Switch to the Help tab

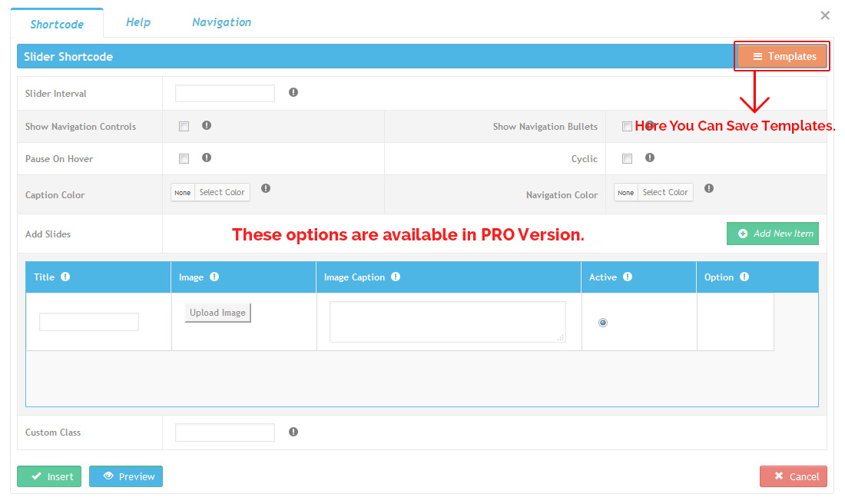click(138, 22)
